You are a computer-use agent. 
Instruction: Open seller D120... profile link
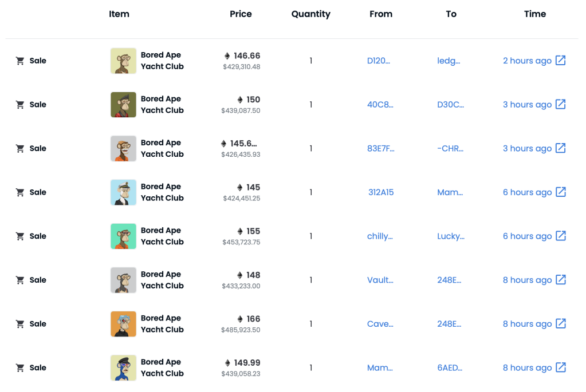pos(378,61)
